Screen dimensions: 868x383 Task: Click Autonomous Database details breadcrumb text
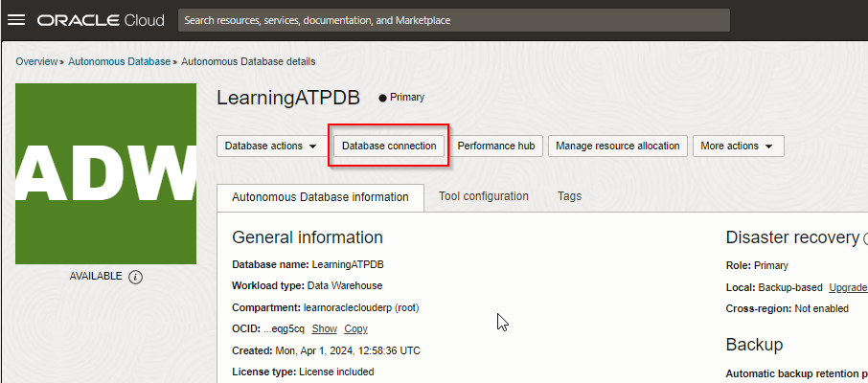click(x=248, y=61)
